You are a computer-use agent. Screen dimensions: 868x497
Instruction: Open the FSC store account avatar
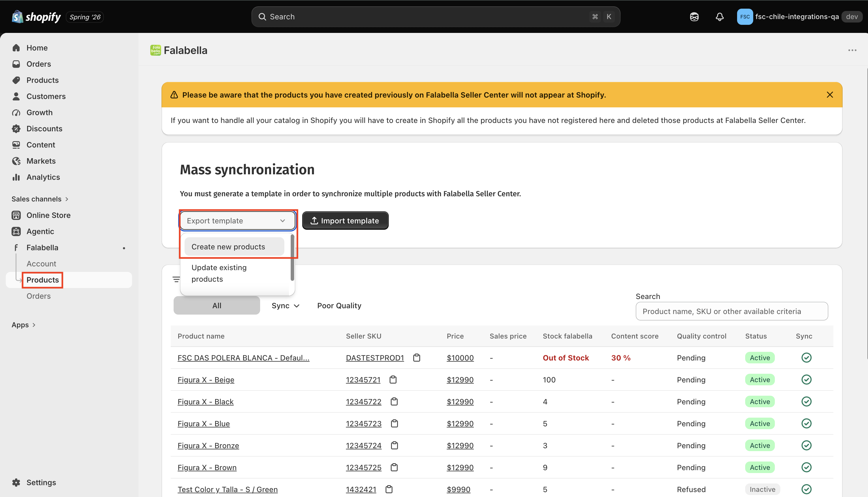(745, 17)
